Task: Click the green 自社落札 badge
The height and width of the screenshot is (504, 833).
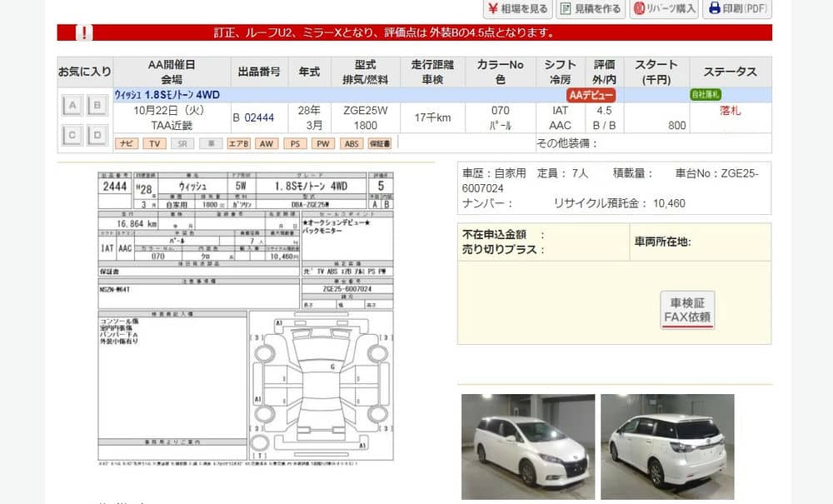Action: [706, 94]
